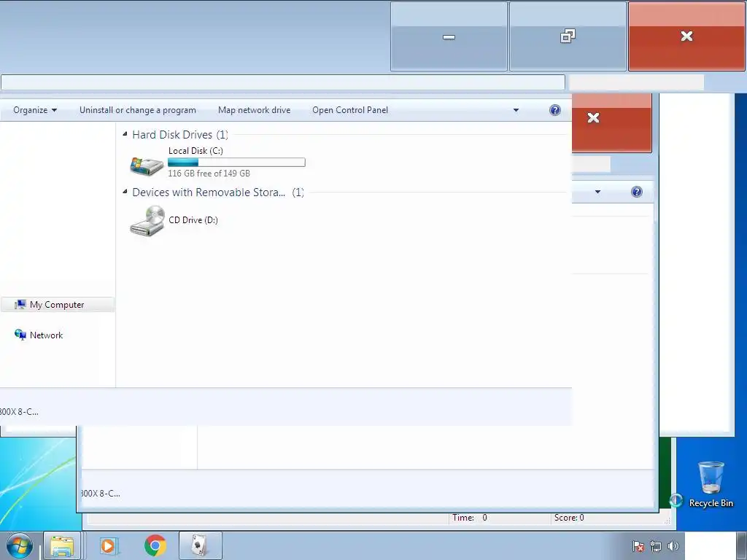Switch to the Solitaire card game taskbar button

point(200,545)
